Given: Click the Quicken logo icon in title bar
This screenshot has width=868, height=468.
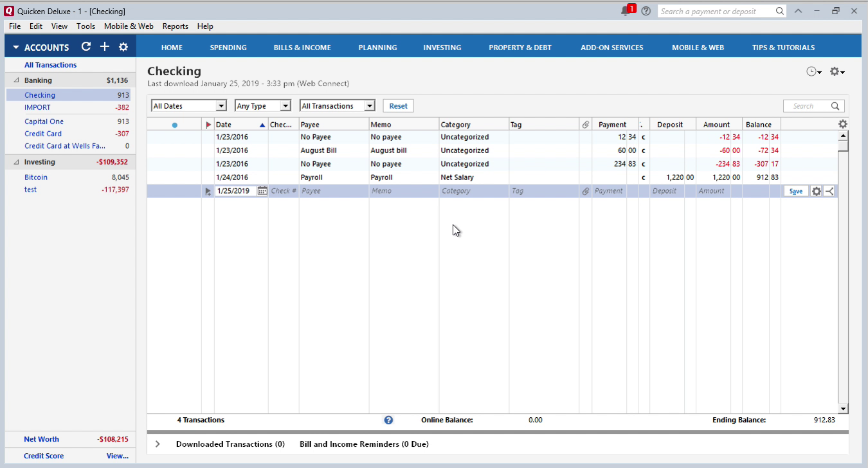Looking at the screenshot, I should click(x=9, y=11).
